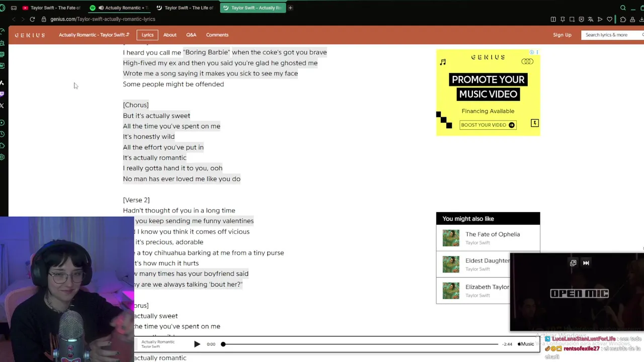Switch to YouTube 'The Fate of' tab
Viewport: 644px width, 362px height.
(52, 8)
